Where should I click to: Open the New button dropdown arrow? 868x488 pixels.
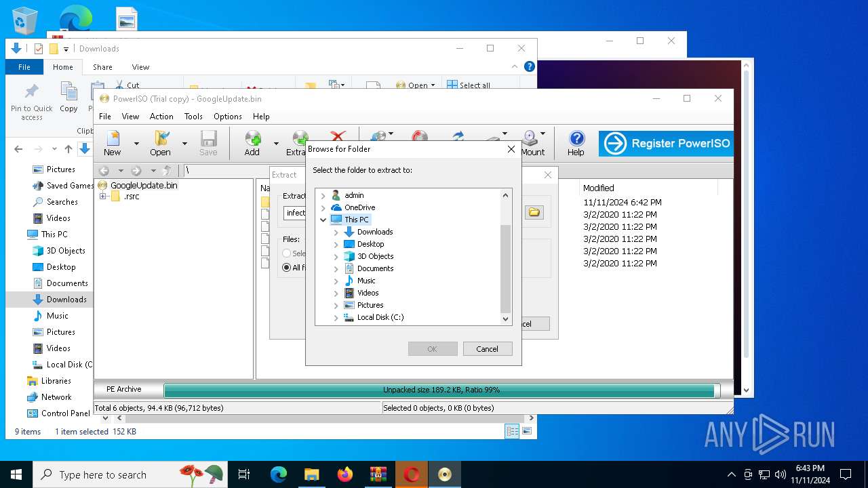pyautogui.click(x=136, y=143)
